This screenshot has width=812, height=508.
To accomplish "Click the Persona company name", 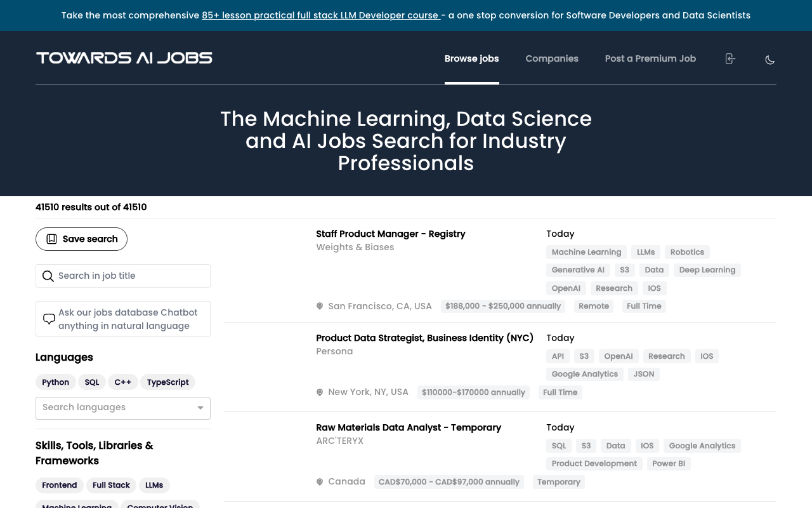I will pos(334,351).
